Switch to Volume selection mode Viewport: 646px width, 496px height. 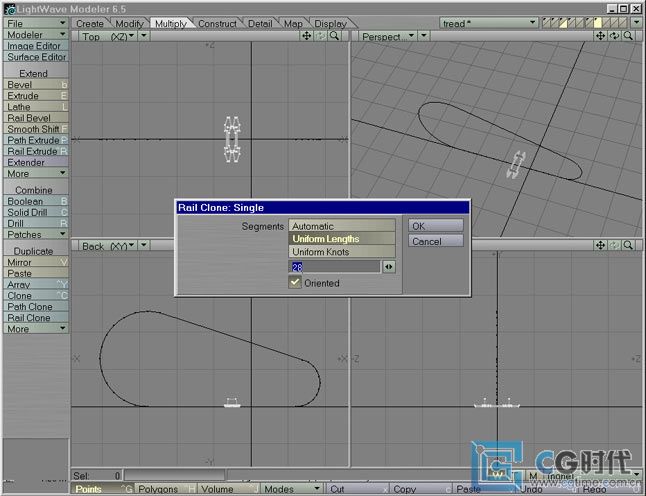tap(229, 489)
